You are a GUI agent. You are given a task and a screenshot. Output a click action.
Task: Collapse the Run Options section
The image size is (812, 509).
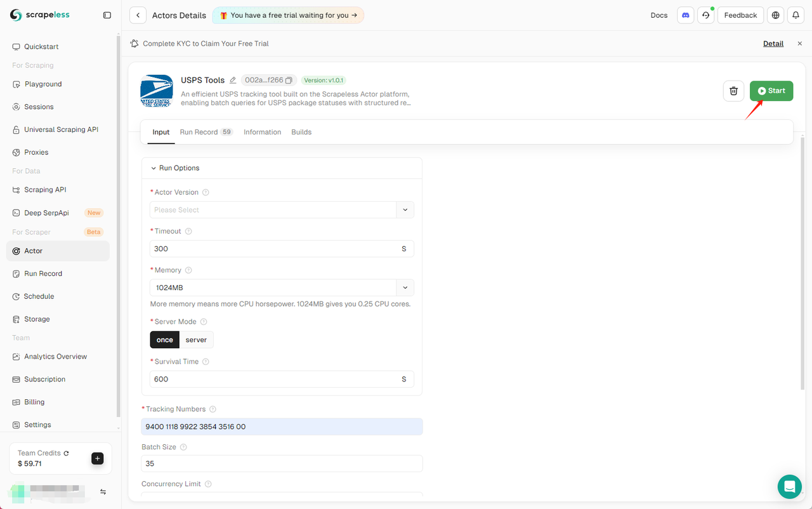pos(175,168)
